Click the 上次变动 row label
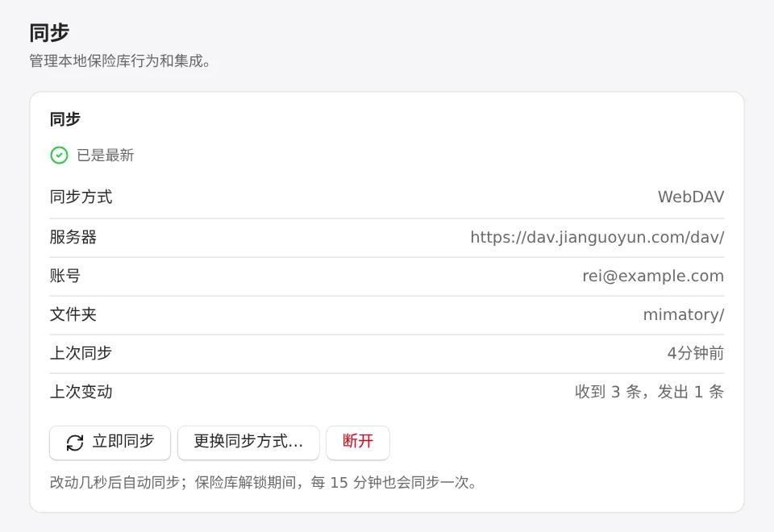 (x=81, y=392)
